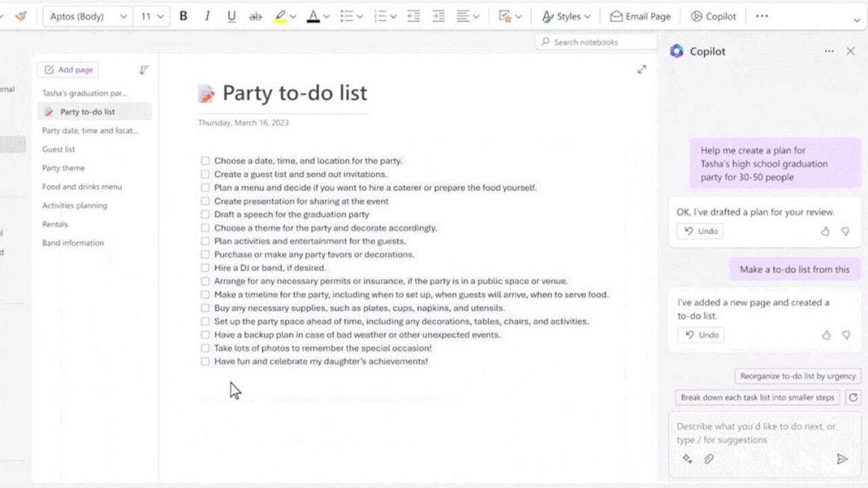
Task: Mark 'Buy any necessary supplies' complete
Action: point(205,308)
